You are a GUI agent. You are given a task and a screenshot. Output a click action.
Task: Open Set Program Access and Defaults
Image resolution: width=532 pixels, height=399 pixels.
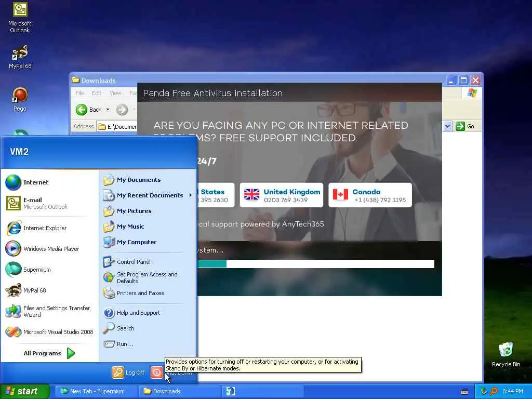(148, 277)
